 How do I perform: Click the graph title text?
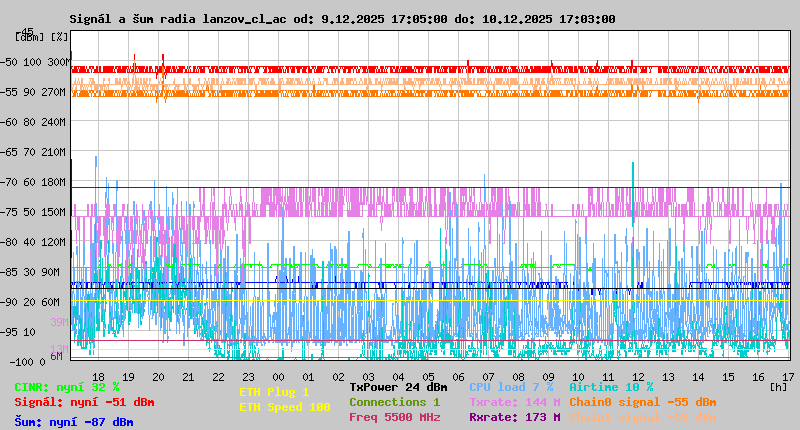[x=342, y=19]
